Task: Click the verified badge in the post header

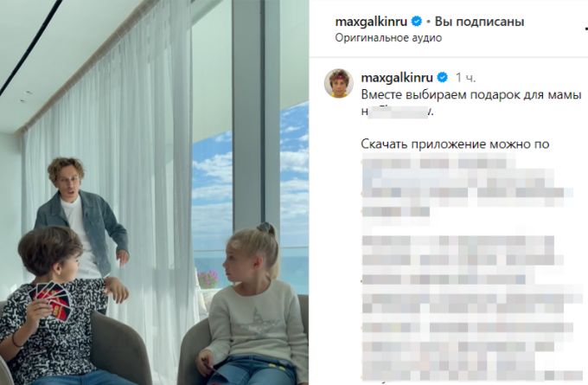Action: pos(417,22)
